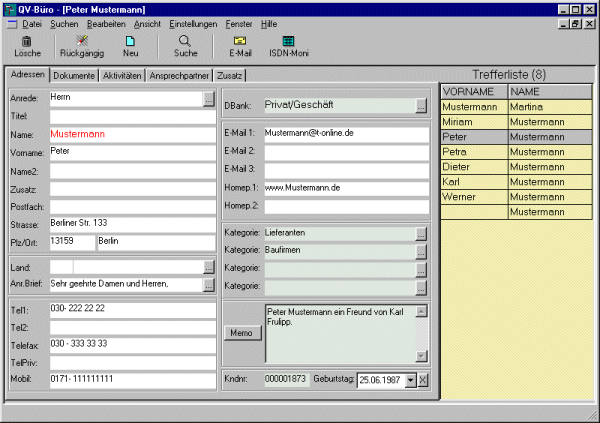Open Kategorie Lieferanten picker
The width and height of the screenshot is (600, 423).
(x=421, y=233)
